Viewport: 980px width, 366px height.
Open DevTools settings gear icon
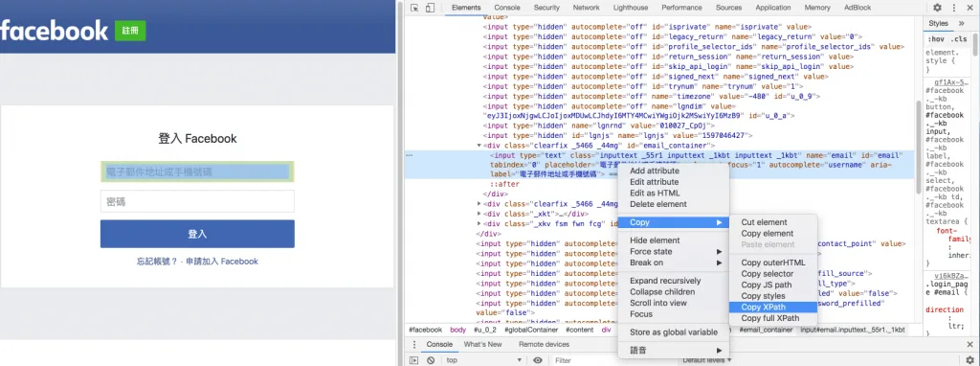[x=937, y=8]
